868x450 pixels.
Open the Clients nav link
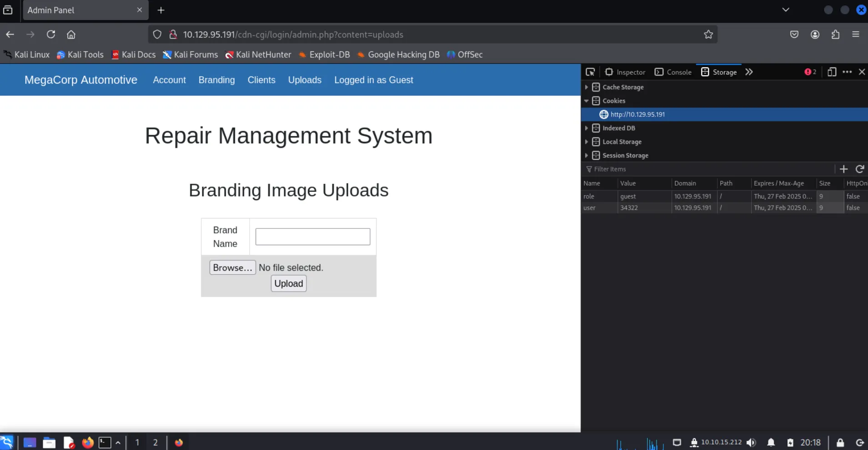point(261,80)
